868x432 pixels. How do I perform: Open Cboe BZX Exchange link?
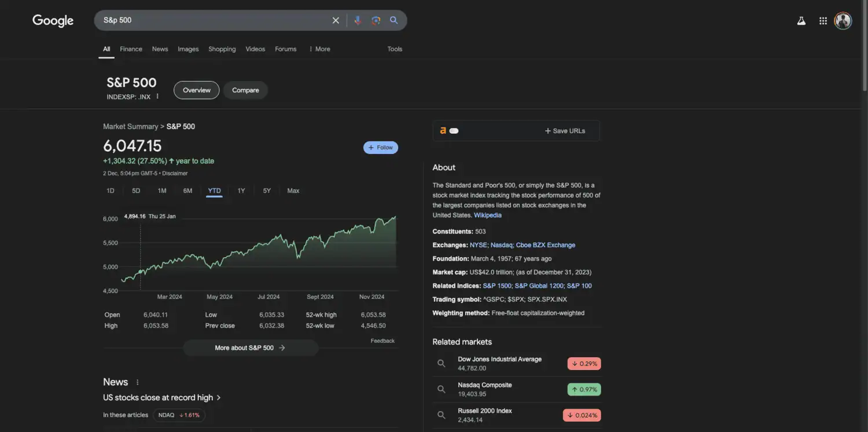(546, 246)
